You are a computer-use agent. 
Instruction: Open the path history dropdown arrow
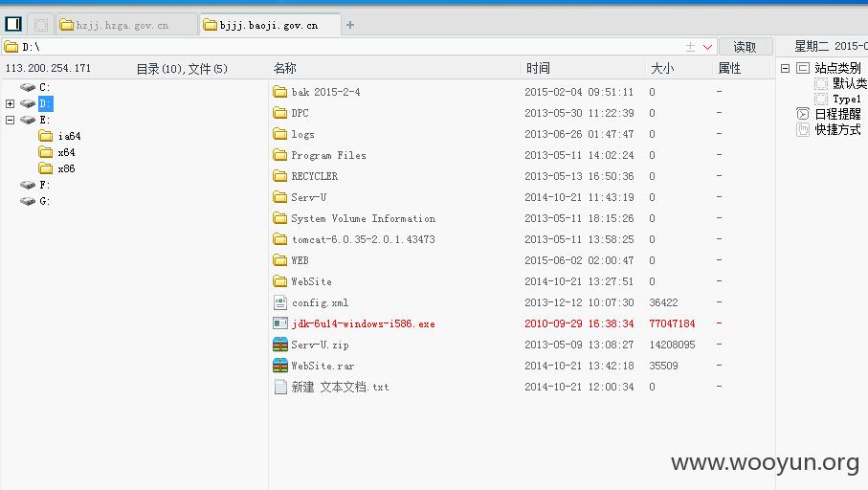point(707,47)
